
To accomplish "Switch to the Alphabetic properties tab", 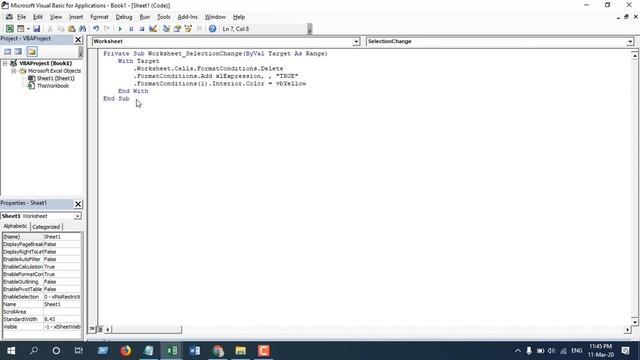I will 16,226.
